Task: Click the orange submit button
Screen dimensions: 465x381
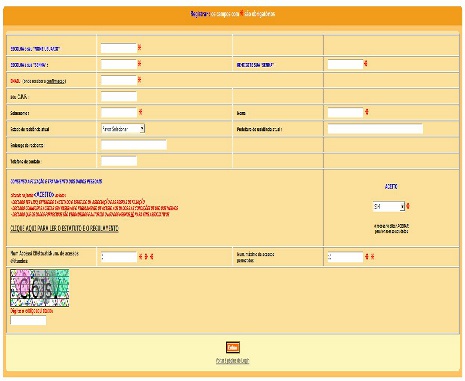Action: coord(232,348)
